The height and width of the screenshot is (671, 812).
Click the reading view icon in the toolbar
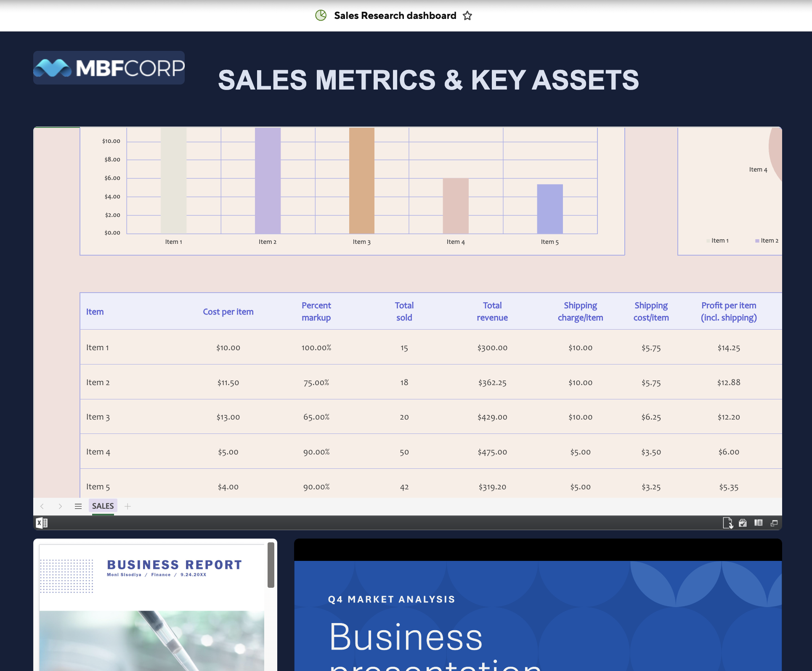759,523
